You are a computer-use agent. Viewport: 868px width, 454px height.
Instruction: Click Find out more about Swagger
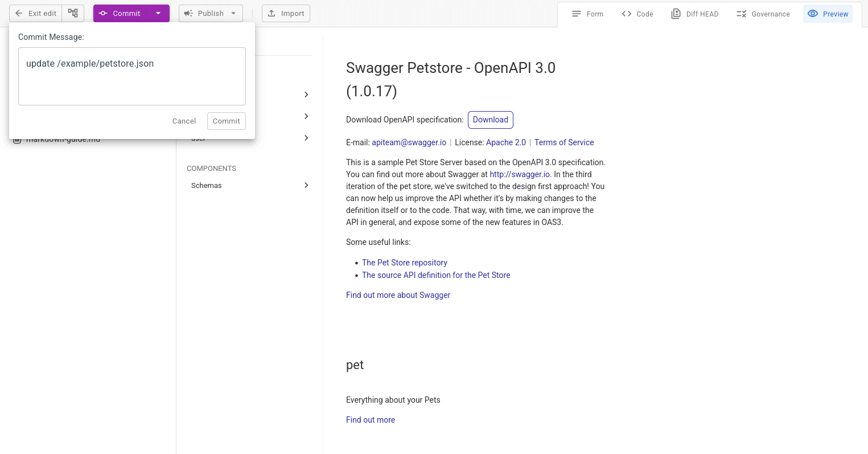[398, 295]
